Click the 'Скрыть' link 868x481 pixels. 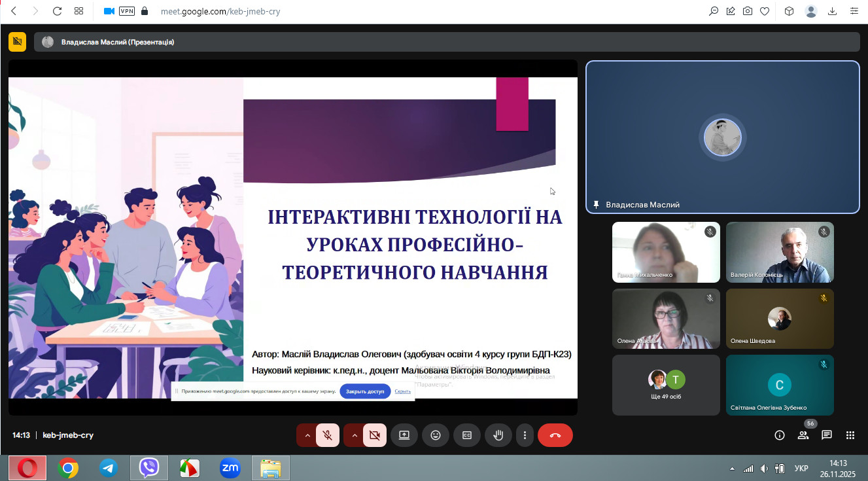pos(403,391)
